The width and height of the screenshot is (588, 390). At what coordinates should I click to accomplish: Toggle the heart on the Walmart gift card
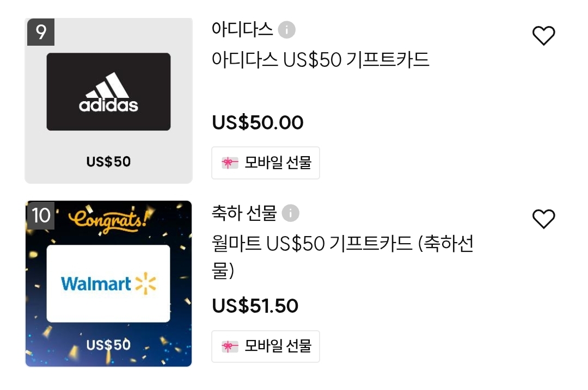click(543, 219)
